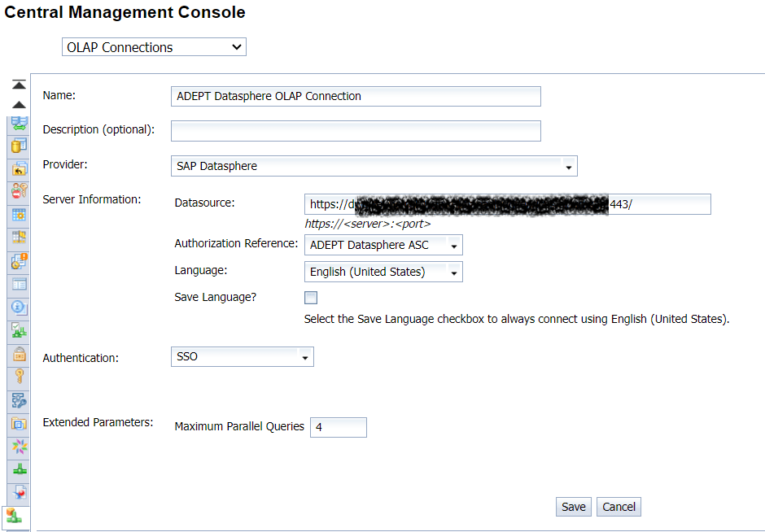This screenshot has width=765, height=532.
Task: Open the Language dropdown
Action: pyautogui.click(x=383, y=272)
